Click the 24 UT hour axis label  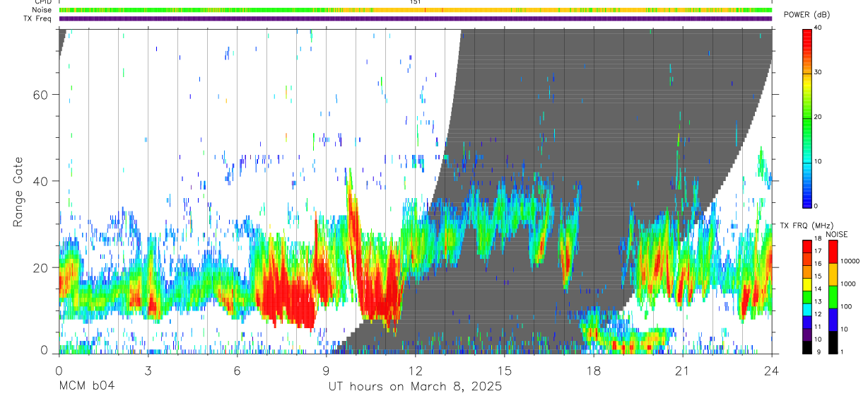[x=771, y=370]
